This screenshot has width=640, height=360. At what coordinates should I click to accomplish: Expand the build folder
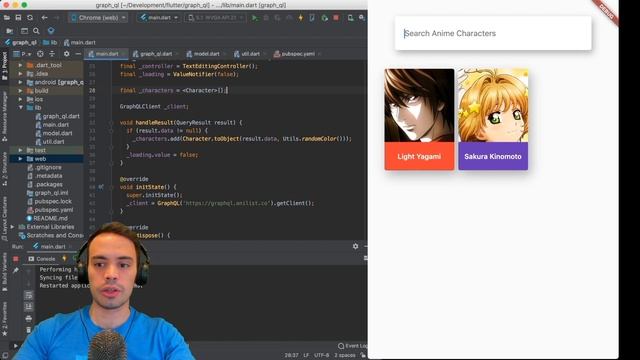coord(20,91)
